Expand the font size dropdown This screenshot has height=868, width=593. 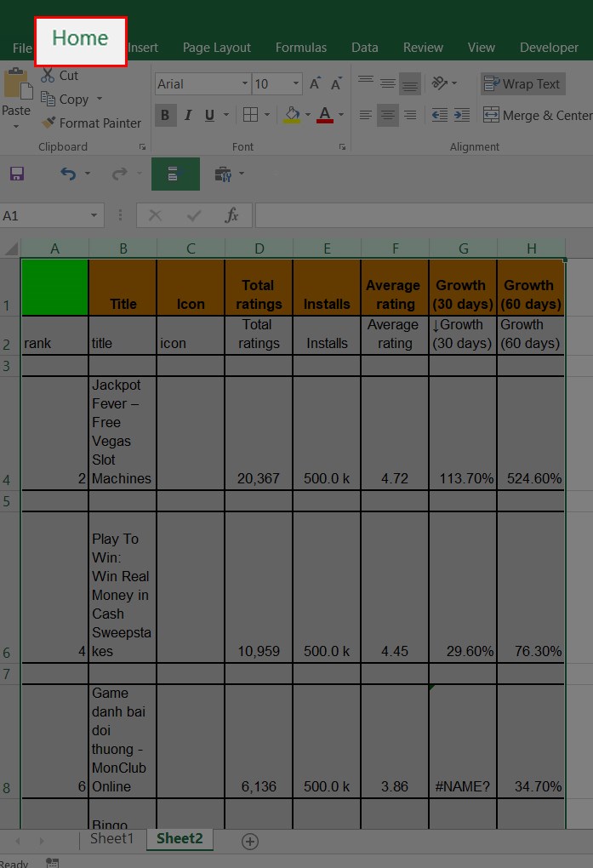point(296,84)
